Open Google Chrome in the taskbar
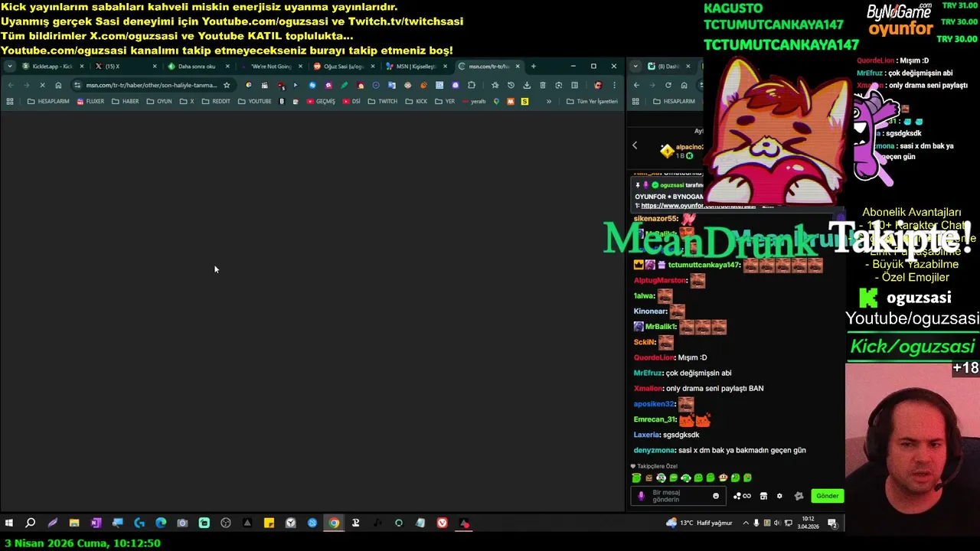 click(x=334, y=523)
